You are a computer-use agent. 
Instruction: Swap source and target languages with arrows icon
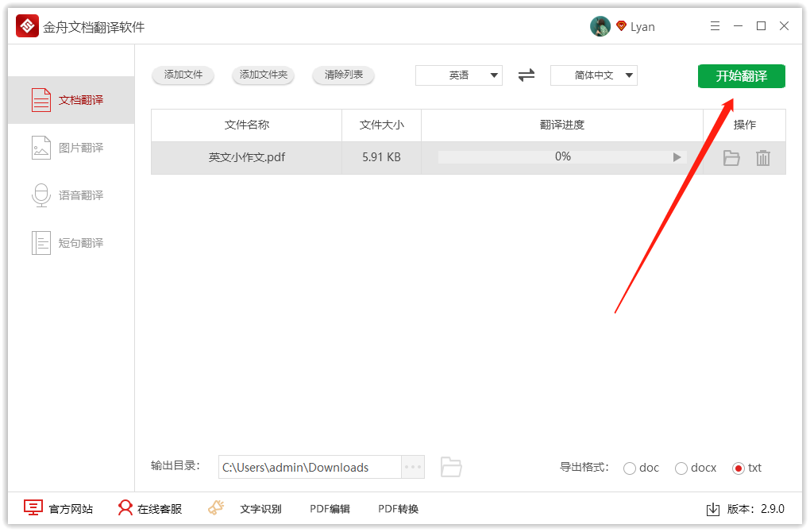coord(526,75)
